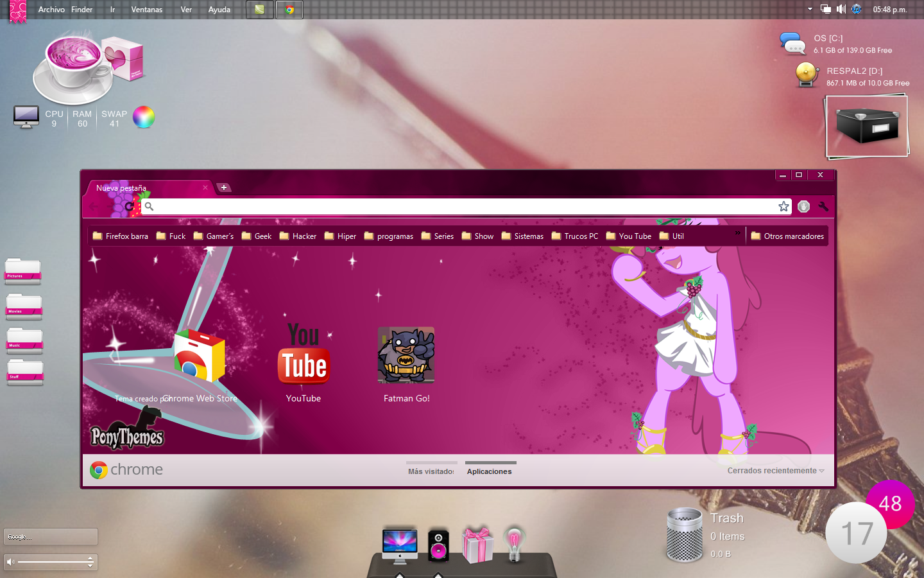Go back with Chrome's back arrow

coord(94,206)
